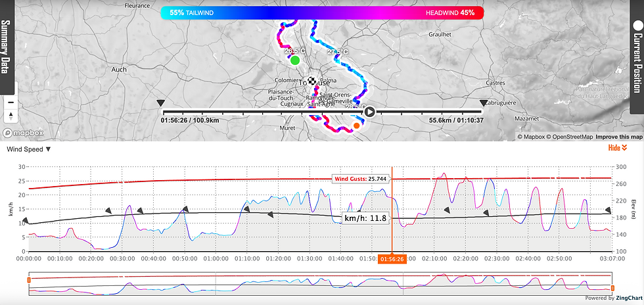
Task: Click the orange 01:56:26 time marker
Action: (x=393, y=259)
